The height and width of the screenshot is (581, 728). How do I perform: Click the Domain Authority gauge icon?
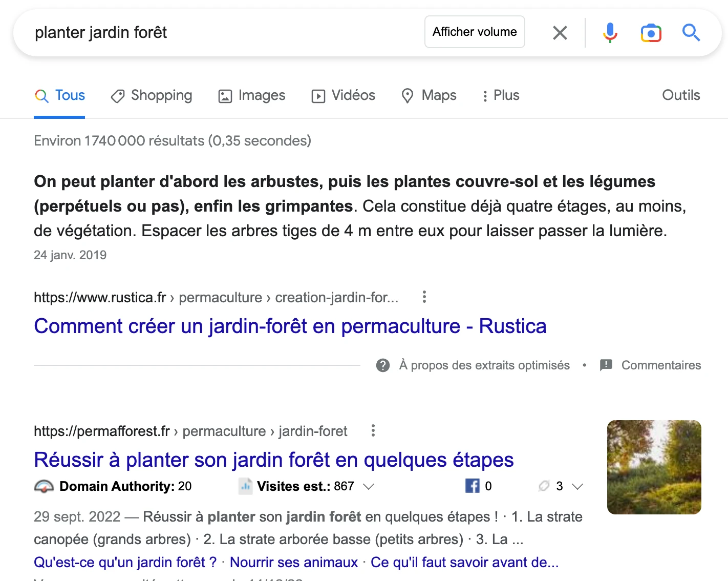coord(44,486)
